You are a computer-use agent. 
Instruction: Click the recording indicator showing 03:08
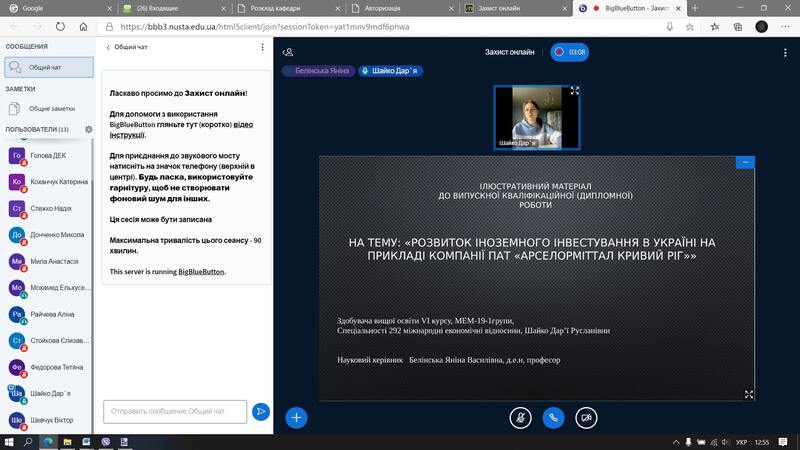click(x=569, y=52)
